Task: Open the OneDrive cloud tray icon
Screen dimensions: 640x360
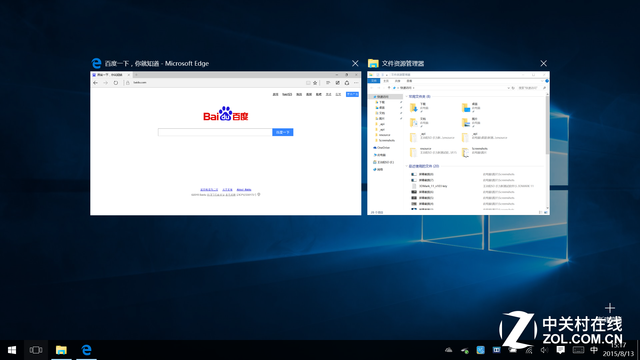Action: tap(449, 350)
